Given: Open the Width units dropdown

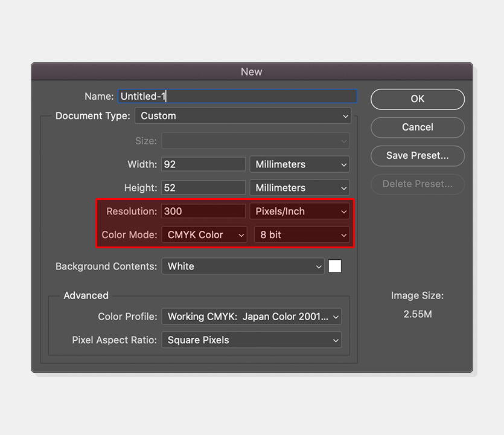Looking at the screenshot, I should [x=299, y=164].
